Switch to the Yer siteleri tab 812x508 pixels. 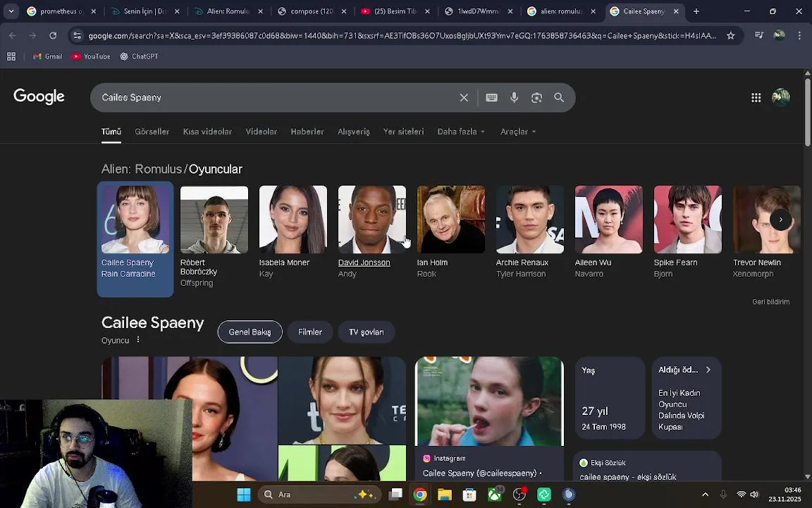(x=403, y=132)
